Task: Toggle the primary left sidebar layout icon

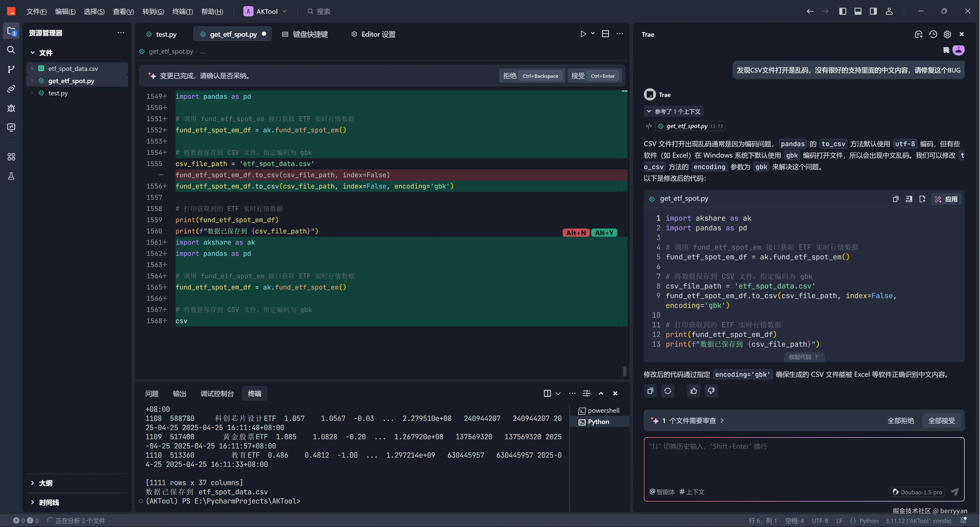Action: [843, 11]
